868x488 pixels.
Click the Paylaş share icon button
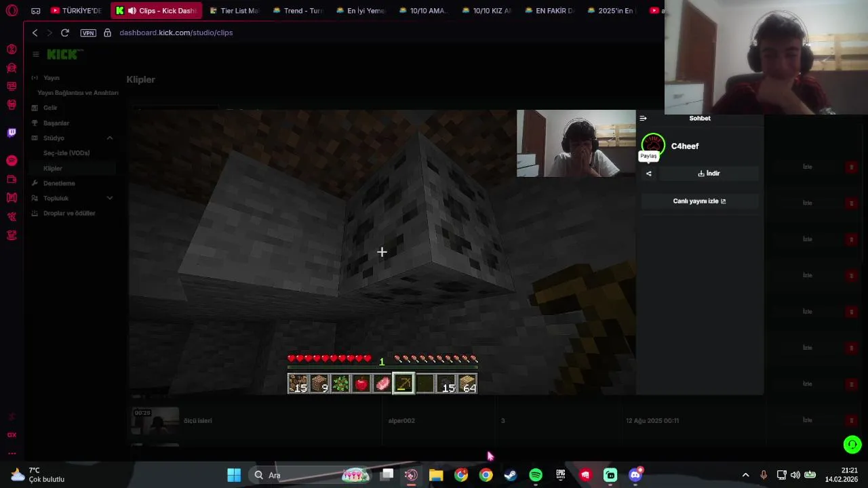click(x=649, y=174)
